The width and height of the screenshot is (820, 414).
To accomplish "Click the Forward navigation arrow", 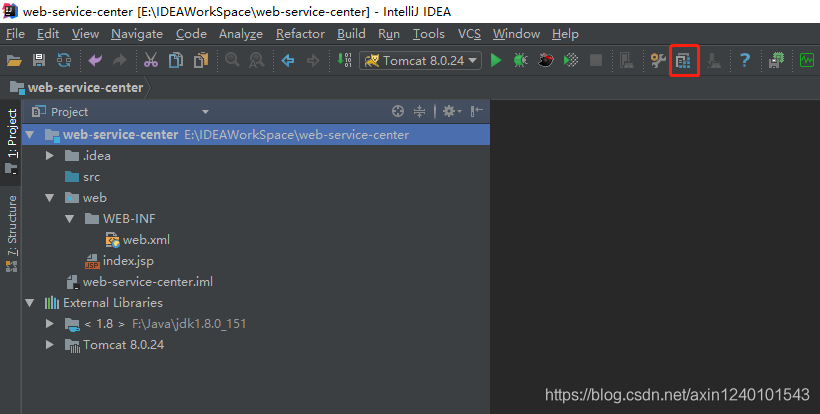I will coord(313,61).
